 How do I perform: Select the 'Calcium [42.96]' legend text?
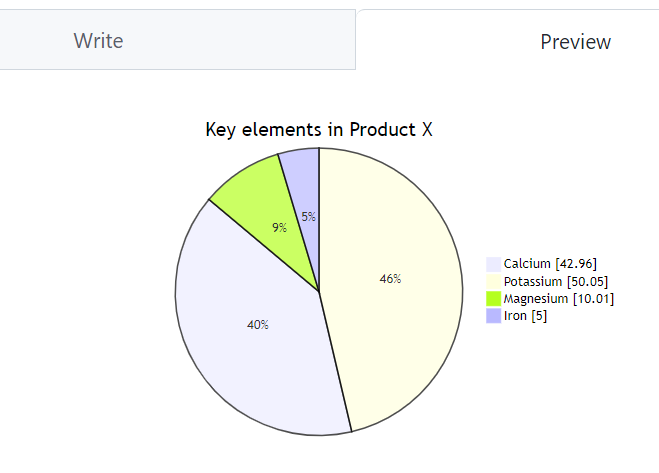pyautogui.click(x=550, y=264)
